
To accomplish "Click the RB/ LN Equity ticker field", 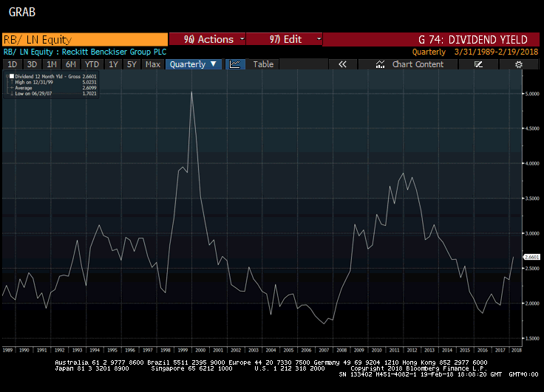I will coord(84,39).
